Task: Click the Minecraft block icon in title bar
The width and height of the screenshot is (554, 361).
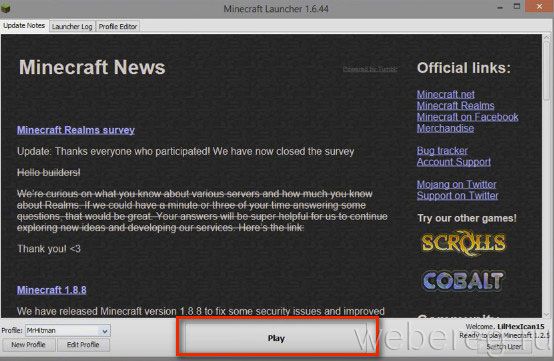Action: pyautogui.click(x=6, y=7)
